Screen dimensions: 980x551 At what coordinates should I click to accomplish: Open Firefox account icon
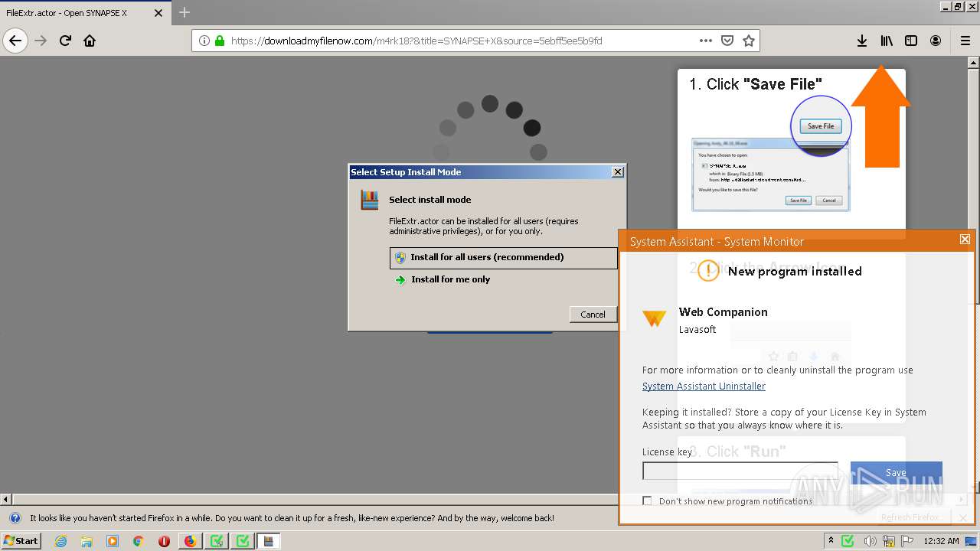point(936,41)
